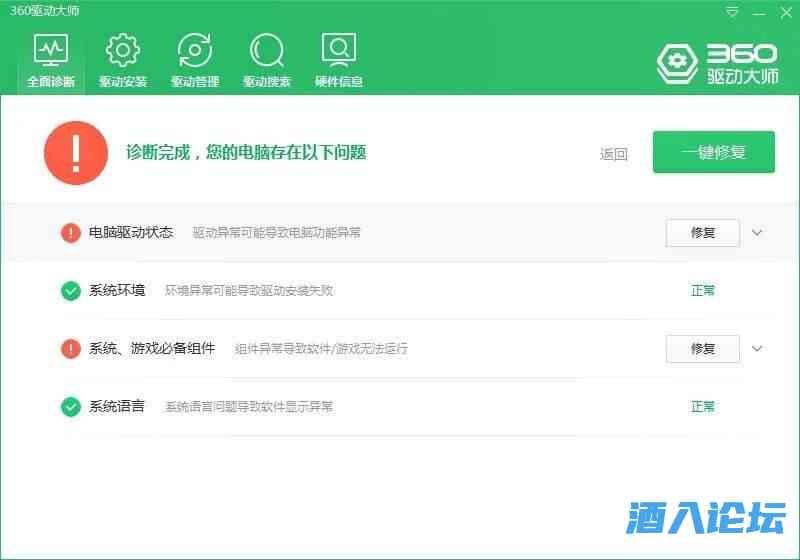Expand the 系统、游戏必备组件 details chevron
The width and height of the screenshot is (800, 560).
click(757, 349)
